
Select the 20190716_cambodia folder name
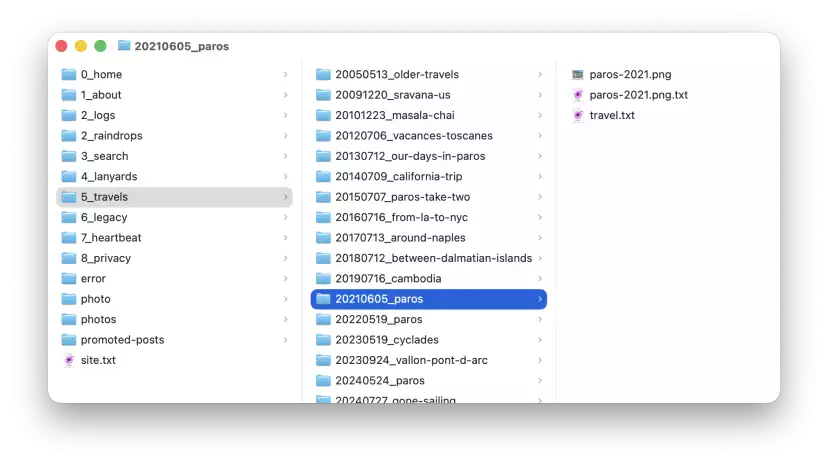tap(388, 278)
